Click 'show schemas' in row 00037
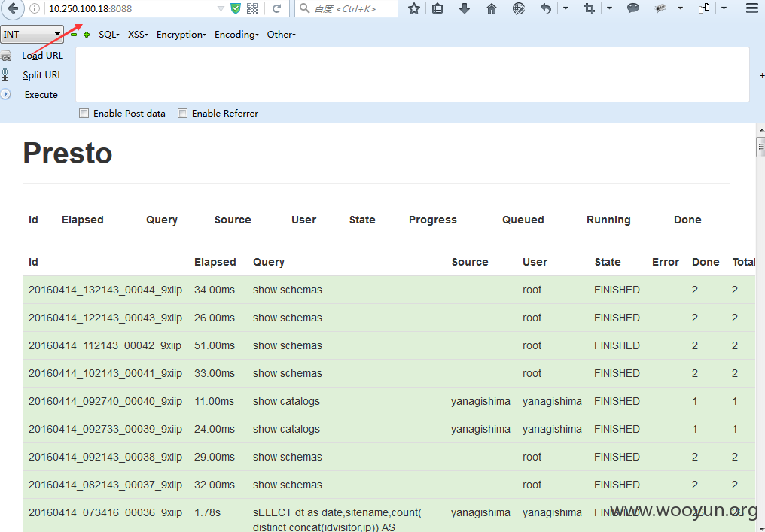 click(288, 485)
